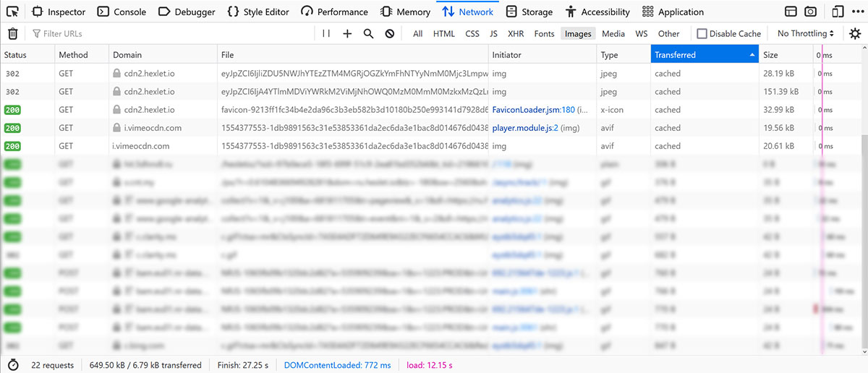The height and width of the screenshot is (373, 868).
Task: Open the Inspector tab
Action: (59, 12)
